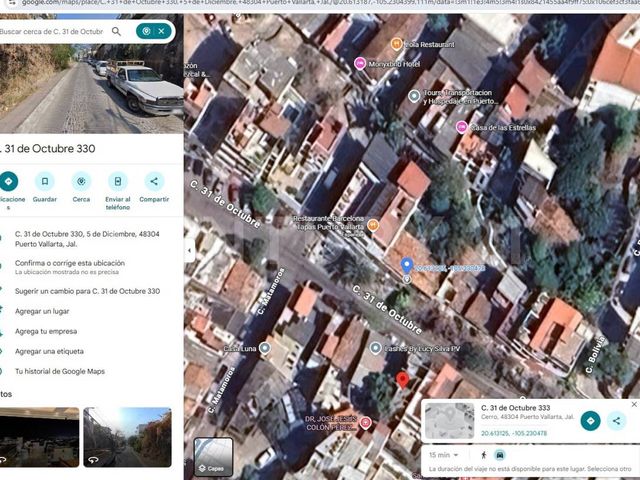Click the Casa de las Estrellas marker

tap(461, 127)
